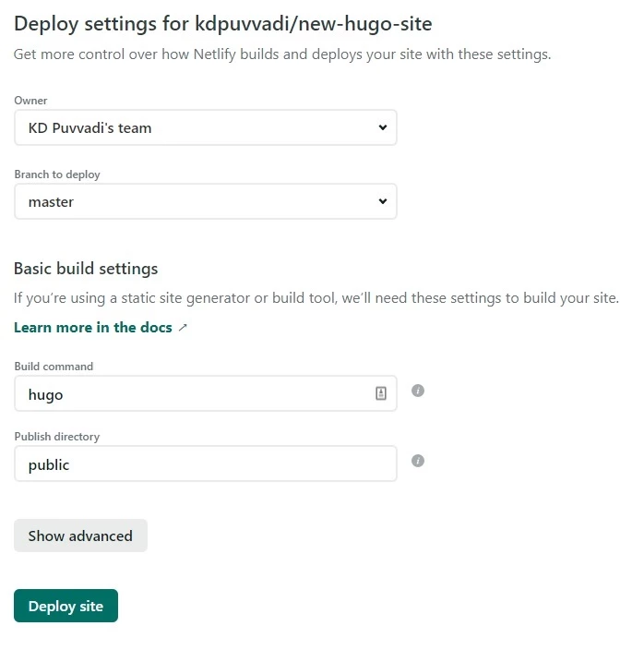Open the Owner dropdown showing KD Puvvadi's team
Viewport: 644px width, 662px height.
click(205, 128)
